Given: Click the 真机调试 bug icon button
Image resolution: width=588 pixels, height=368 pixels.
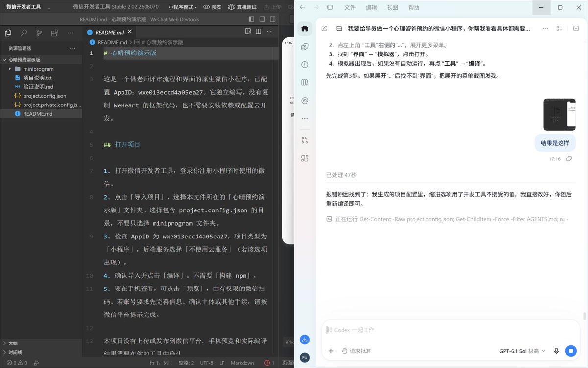Looking at the screenshot, I should tap(242, 7).
